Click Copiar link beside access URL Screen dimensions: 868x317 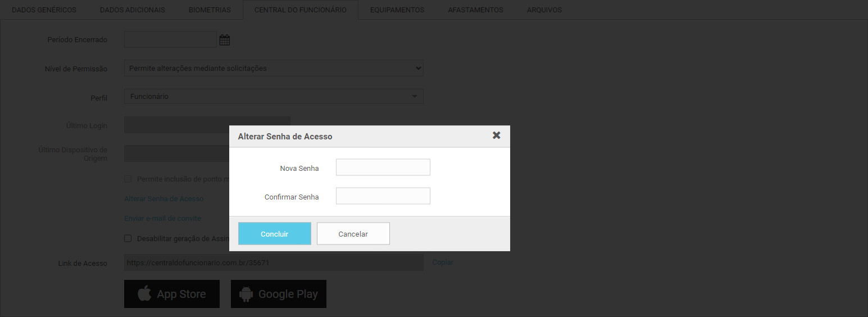click(443, 262)
